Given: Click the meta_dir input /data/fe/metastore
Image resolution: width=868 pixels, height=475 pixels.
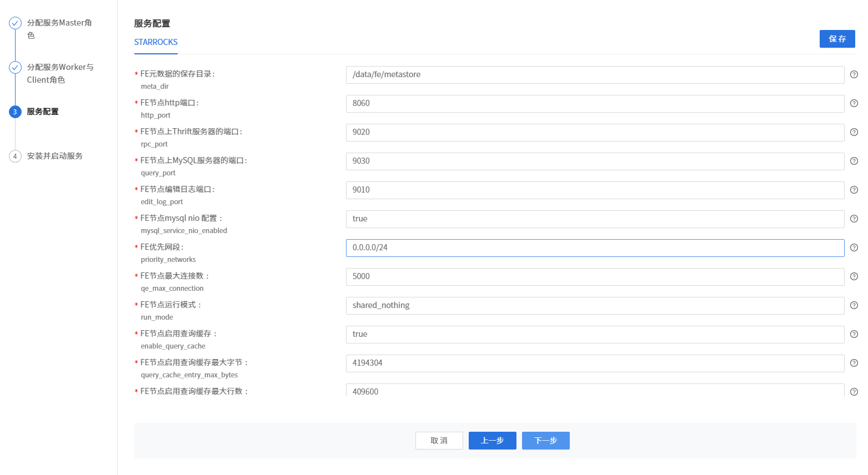Looking at the screenshot, I should (x=595, y=75).
